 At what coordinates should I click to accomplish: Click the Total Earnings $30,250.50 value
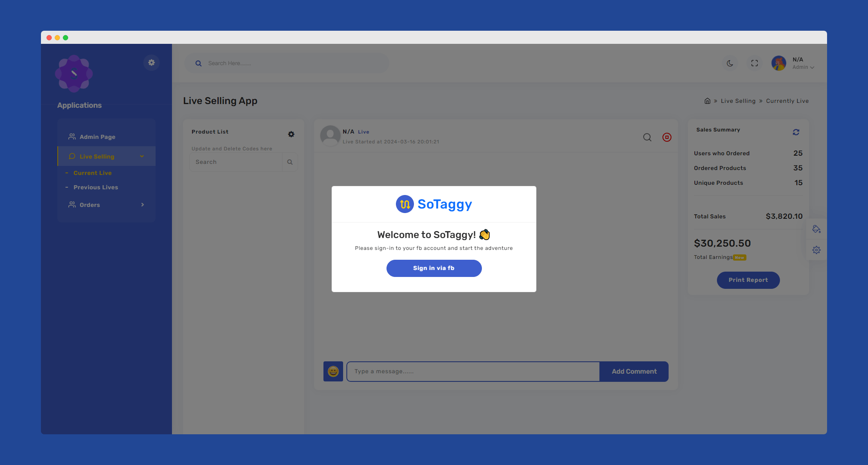pyautogui.click(x=722, y=243)
